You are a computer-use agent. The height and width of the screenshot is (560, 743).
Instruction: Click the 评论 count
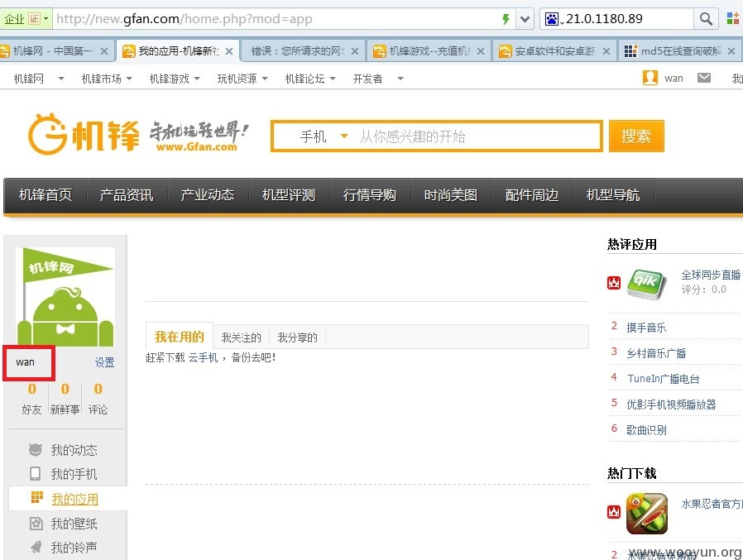point(98,390)
